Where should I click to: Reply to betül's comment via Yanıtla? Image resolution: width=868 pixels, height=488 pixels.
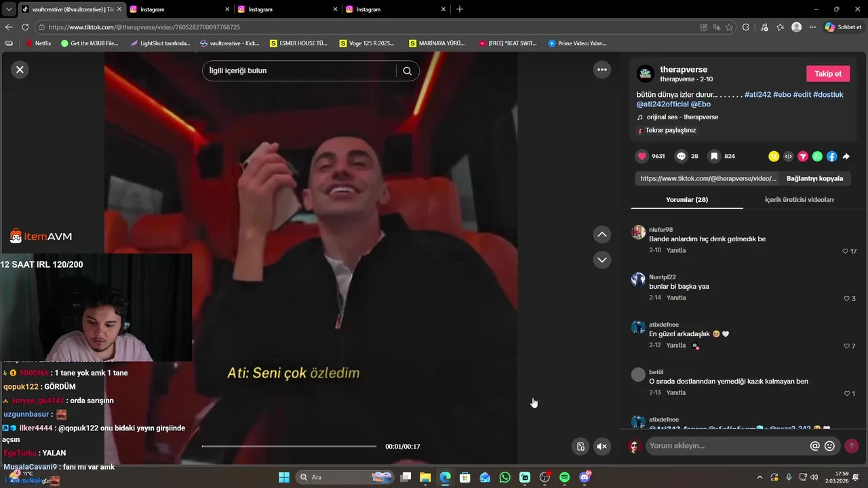676,393
